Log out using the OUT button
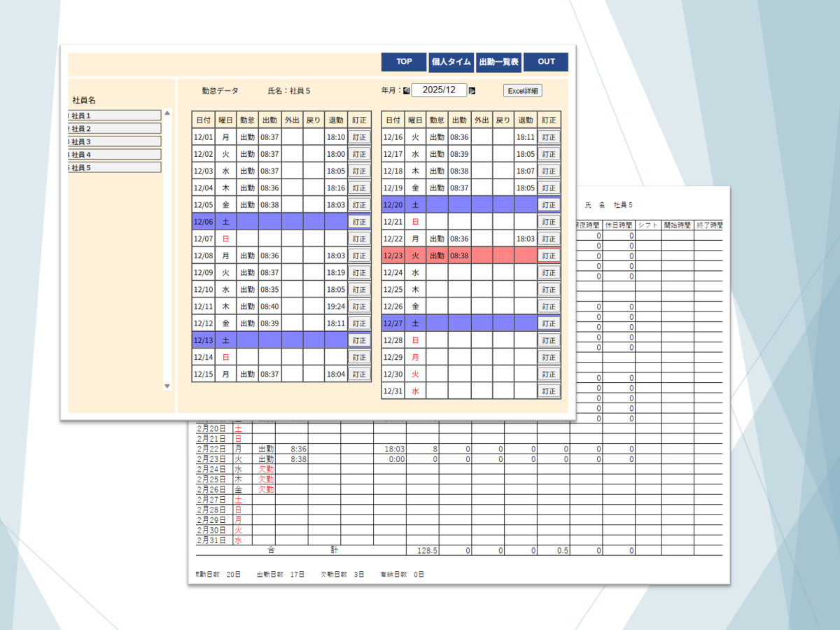840x630 pixels. [x=546, y=62]
